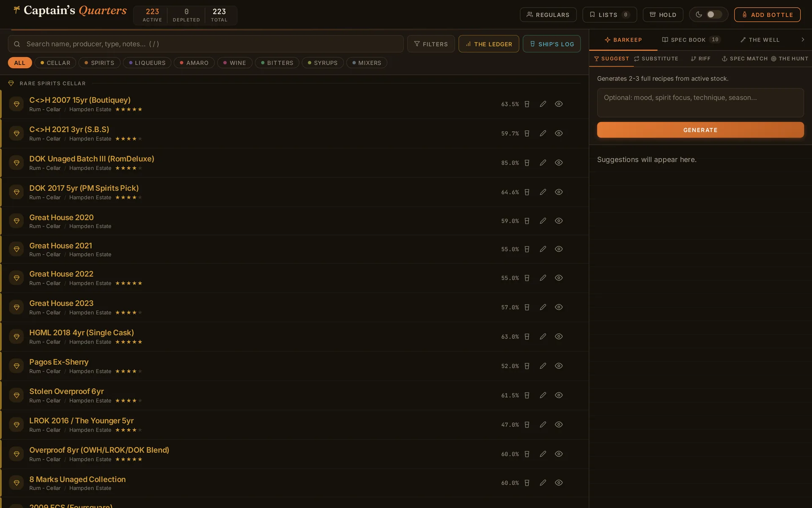Click the Generate button
The height and width of the screenshot is (508, 812).
700,130
